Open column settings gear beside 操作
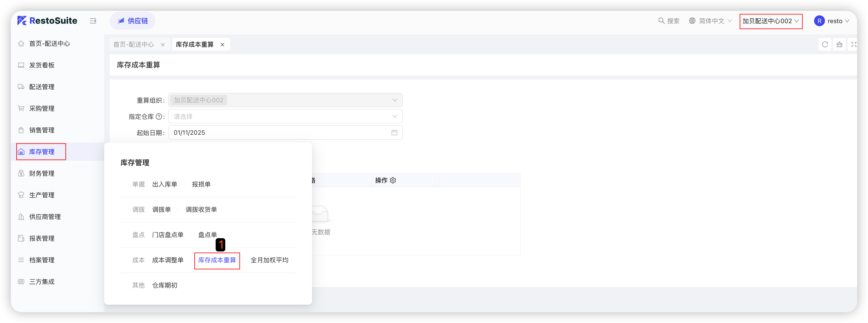 pyautogui.click(x=393, y=180)
